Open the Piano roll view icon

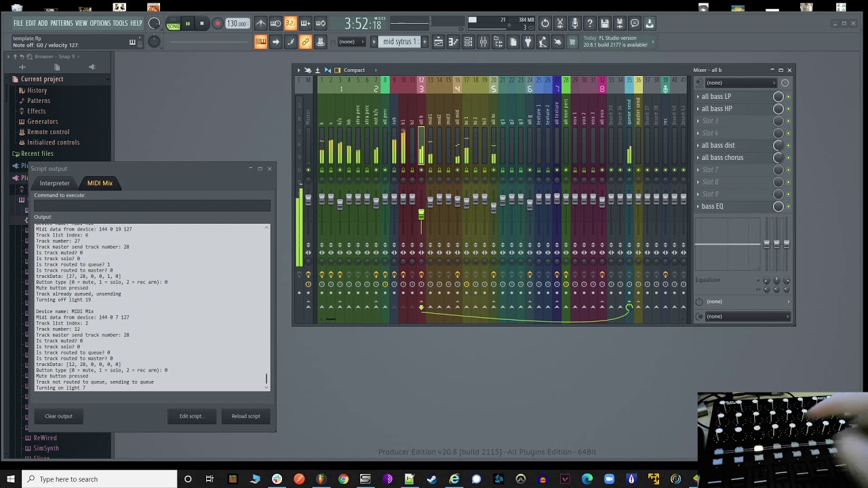(x=453, y=42)
